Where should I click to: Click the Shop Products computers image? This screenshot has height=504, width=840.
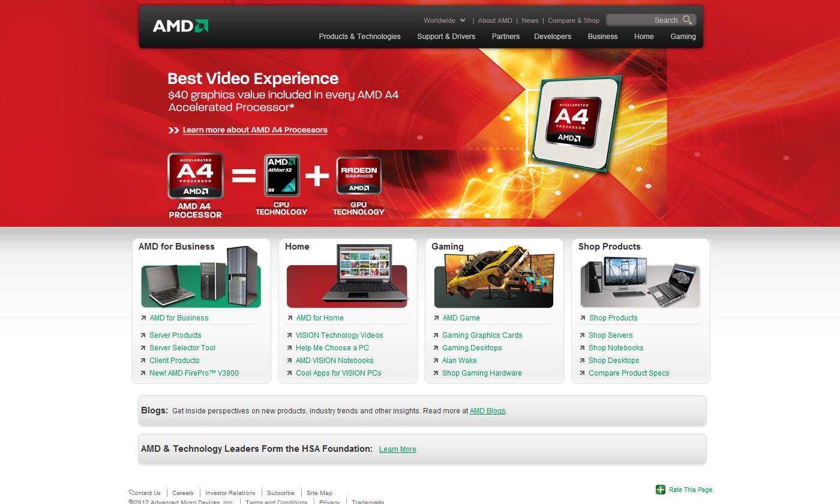pos(640,282)
